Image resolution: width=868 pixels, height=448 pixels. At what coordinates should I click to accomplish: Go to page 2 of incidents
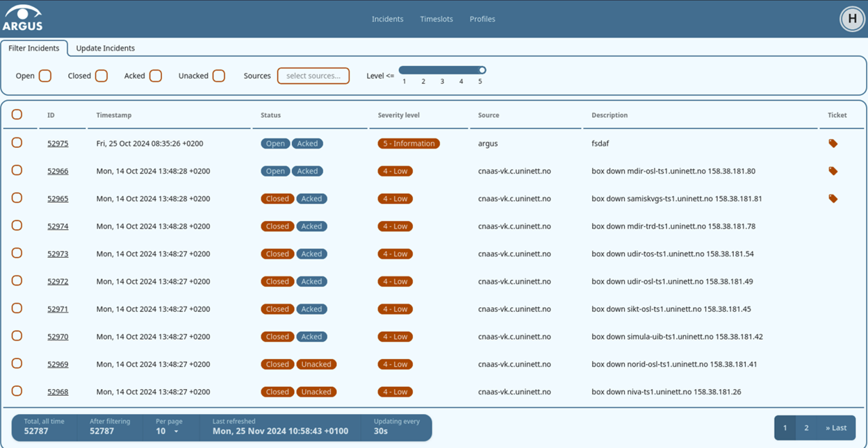click(808, 427)
